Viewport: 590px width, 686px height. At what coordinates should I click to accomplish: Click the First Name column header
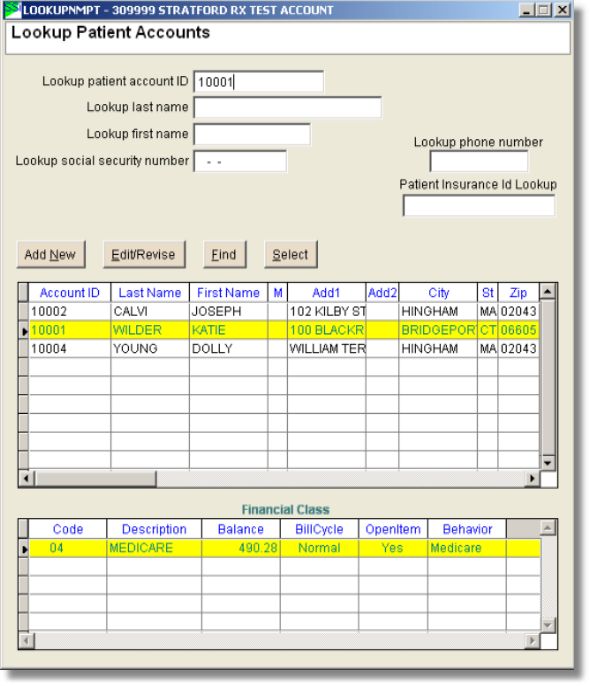pos(228,293)
